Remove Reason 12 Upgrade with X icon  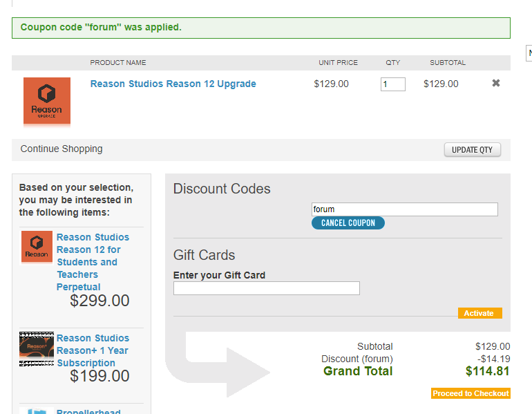[x=495, y=83]
